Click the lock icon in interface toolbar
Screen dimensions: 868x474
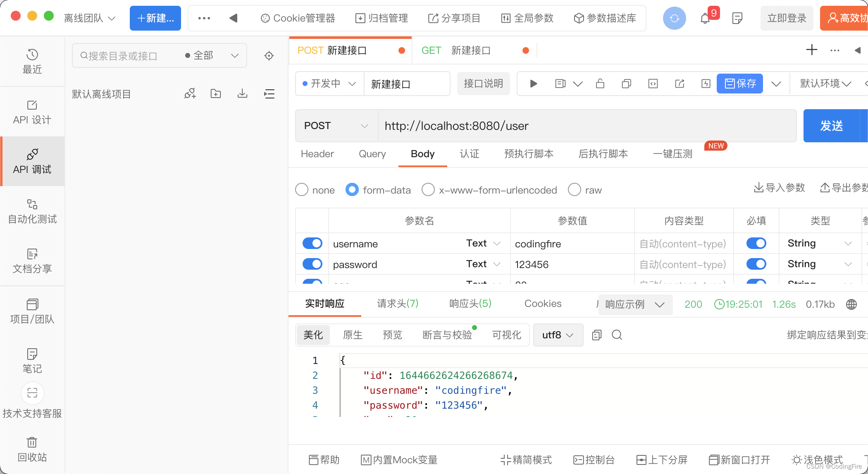[600, 84]
